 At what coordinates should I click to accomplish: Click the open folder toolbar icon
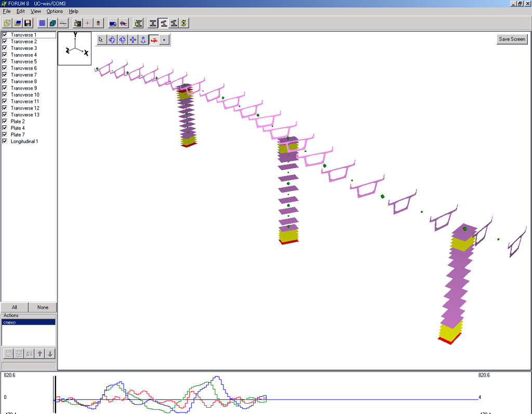(18, 23)
